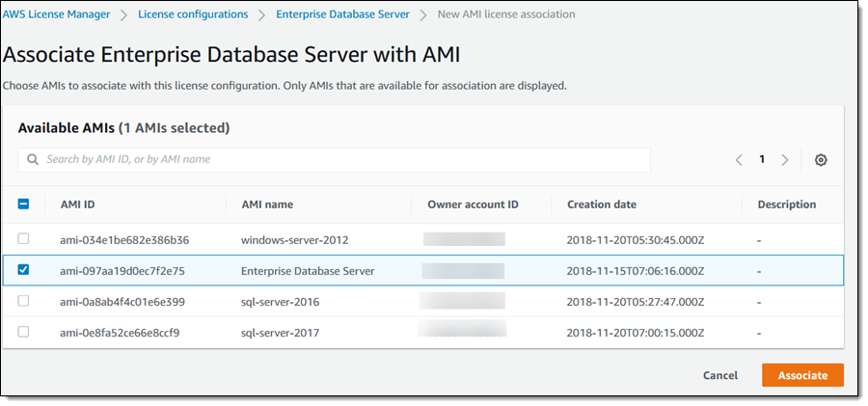This screenshot has height=406, width=868.
Task: Check the windows-server-2012 AMI checkbox
Action: point(24,238)
